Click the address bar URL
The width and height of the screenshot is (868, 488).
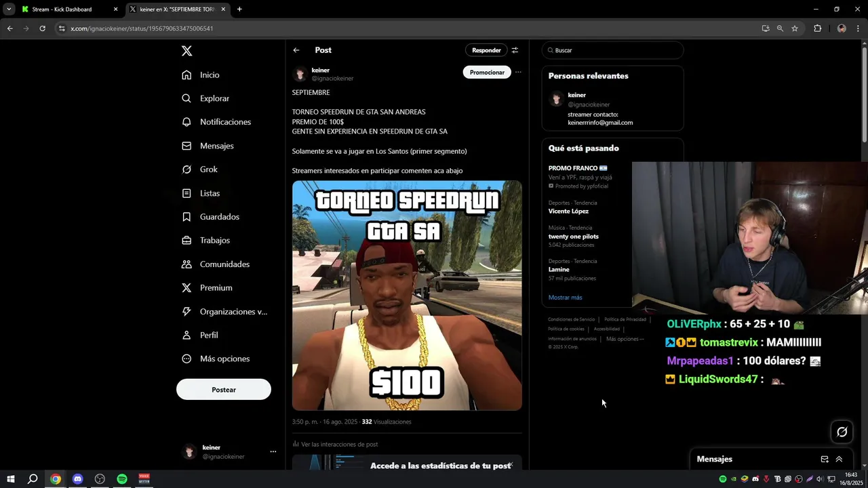pos(142,28)
